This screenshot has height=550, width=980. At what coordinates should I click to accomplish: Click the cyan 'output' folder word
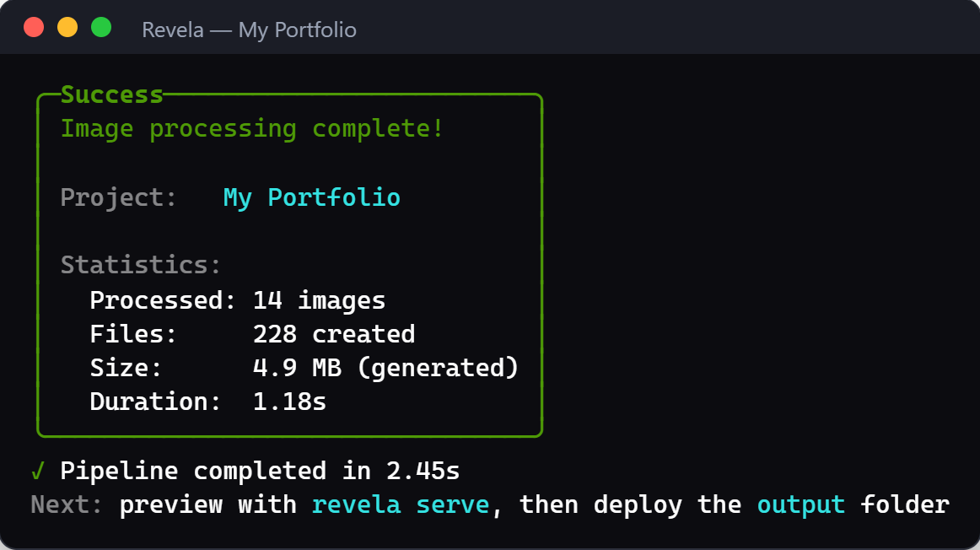click(x=801, y=505)
